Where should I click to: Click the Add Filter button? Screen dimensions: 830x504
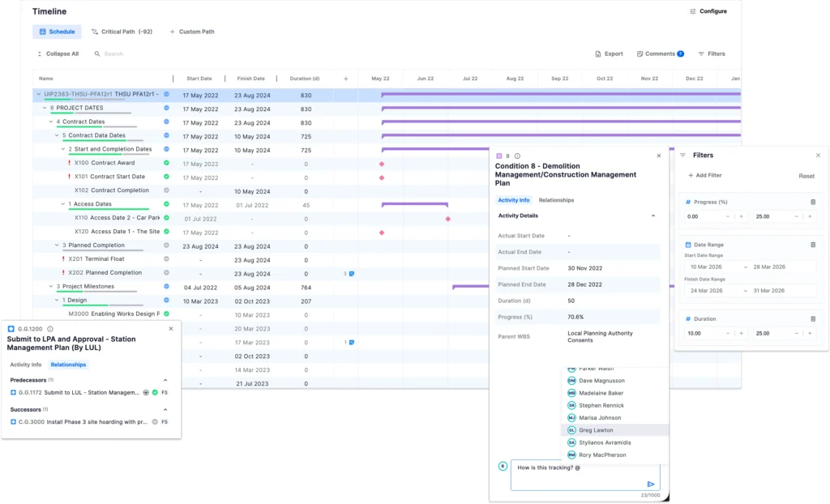704,175
